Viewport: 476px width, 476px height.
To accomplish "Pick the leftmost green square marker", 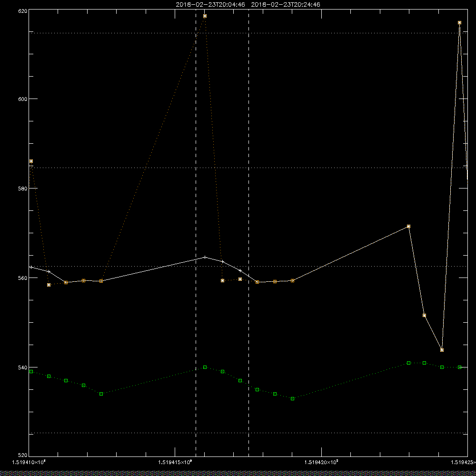I will 31,372.
